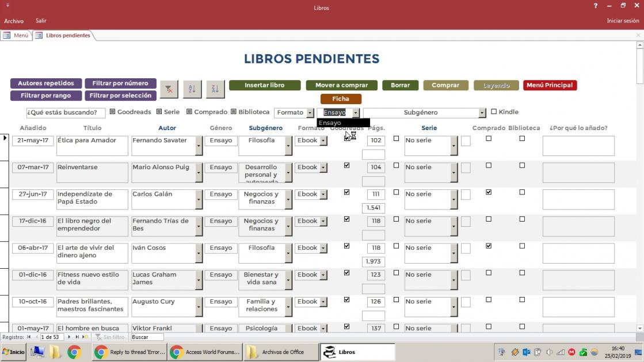Uncheck Comprado for Independízate de Papá Estado
Viewport: 644px width, 362px height.
pyautogui.click(x=489, y=192)
